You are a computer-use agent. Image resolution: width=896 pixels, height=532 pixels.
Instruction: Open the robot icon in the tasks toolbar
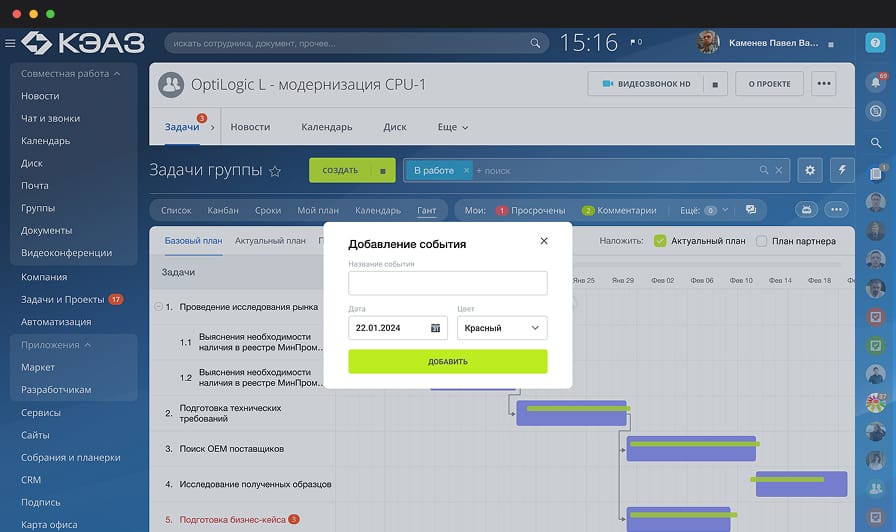tap(806, 210)
